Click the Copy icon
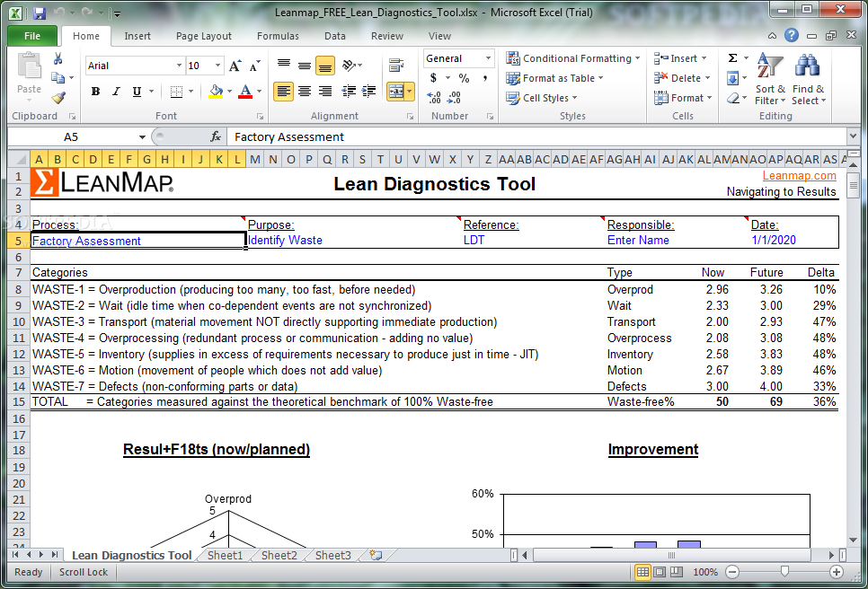The width and height of the screenshot is (868, 589). (58, 78)
